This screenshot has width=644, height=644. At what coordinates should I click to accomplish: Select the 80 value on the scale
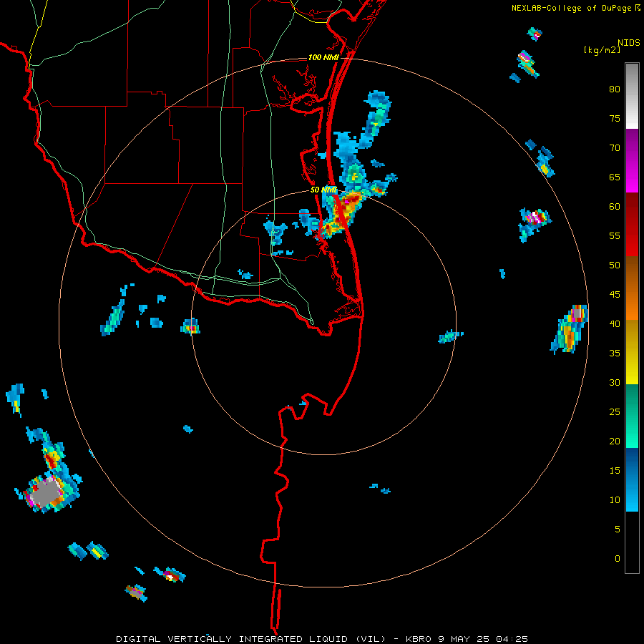(x=615, y=89)
